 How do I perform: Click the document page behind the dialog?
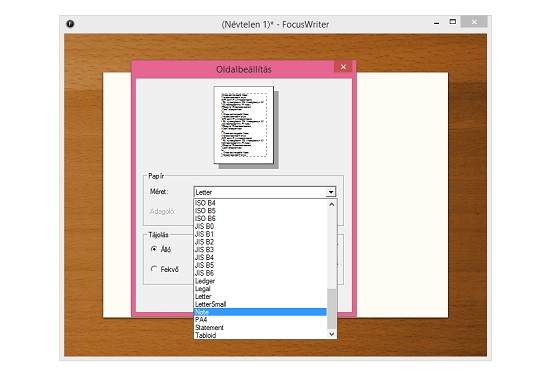coord(402,195)
